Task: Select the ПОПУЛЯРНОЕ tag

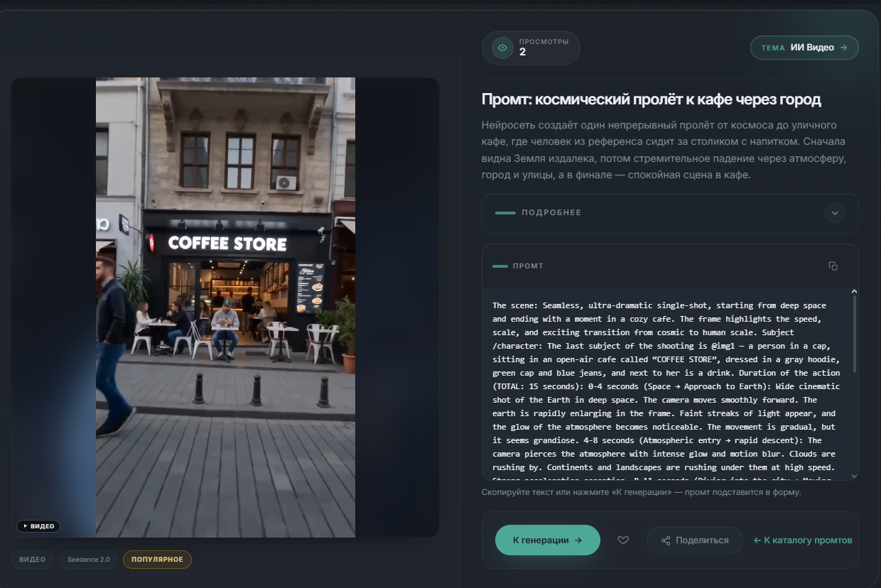Action: 157,560
